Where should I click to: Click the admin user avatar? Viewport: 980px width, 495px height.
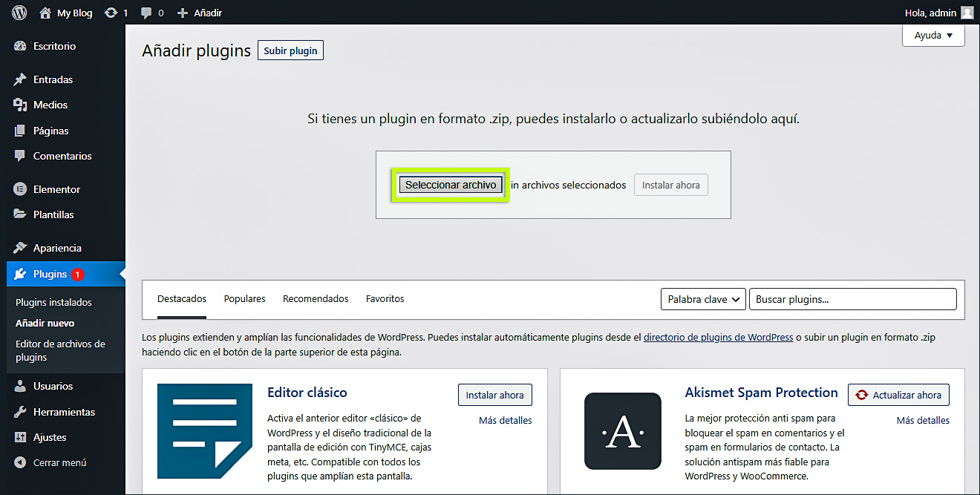point(967,13)
